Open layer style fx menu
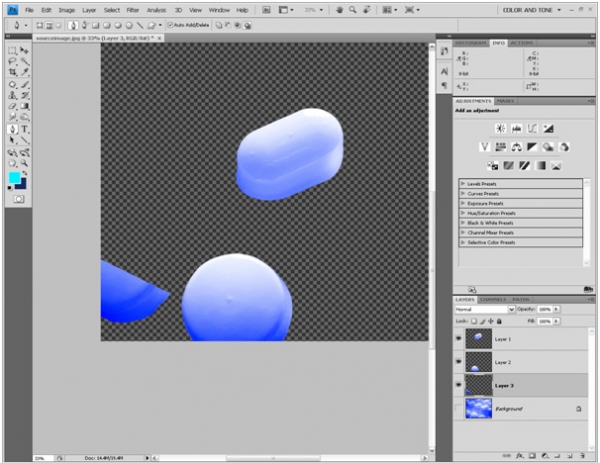600x463 pixels. (519, 456)
